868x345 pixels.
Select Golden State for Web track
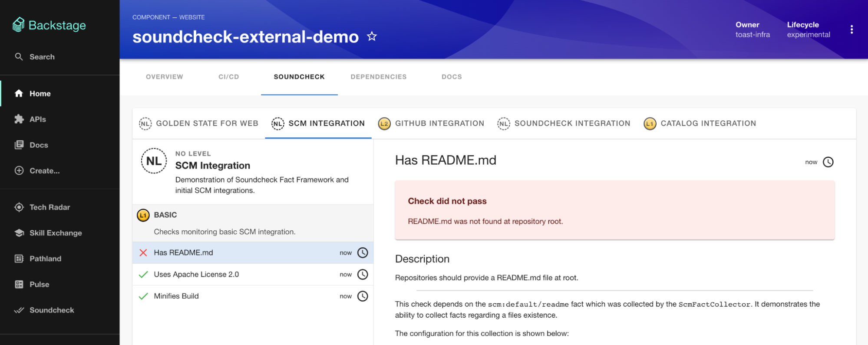198,123
